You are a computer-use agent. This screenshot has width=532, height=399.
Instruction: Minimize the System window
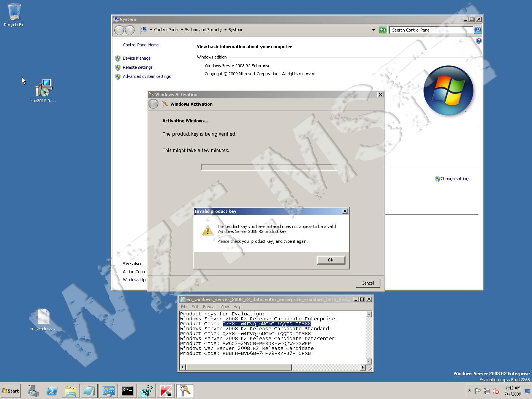click(x=465, y=19)
